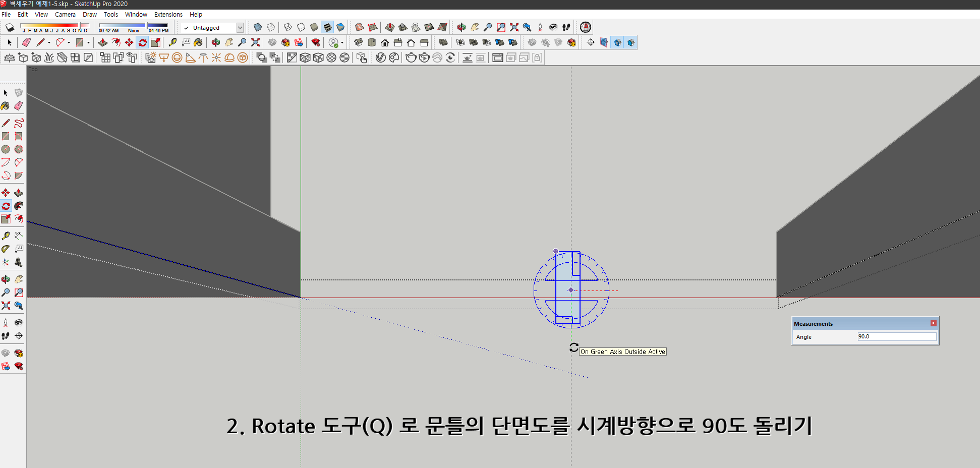Image resolution: width=980 pixels, height=468 pixels.
Task: Select the Scale tool in top toolbar
Action: pyautogui.click(x=155, y=42)
